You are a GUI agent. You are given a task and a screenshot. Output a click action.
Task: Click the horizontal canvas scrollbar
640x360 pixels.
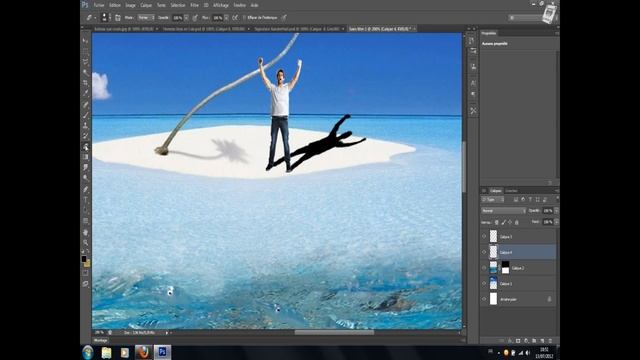[334, 333]
